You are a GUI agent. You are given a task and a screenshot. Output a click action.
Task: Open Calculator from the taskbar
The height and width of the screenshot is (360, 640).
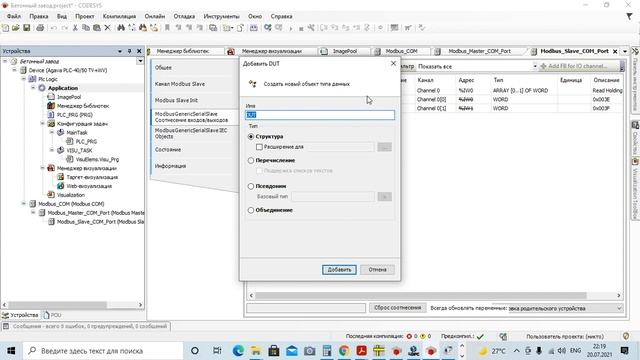[x=327, y=351]
